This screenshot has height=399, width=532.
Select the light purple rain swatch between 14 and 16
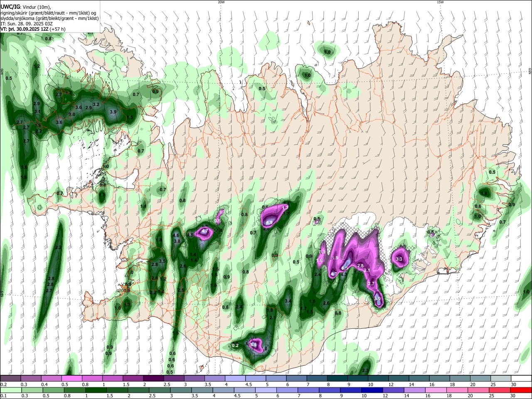[x=415, y=390]
